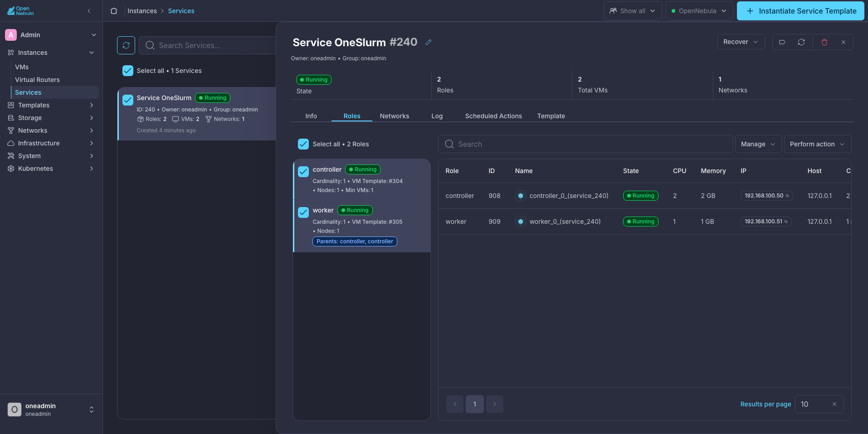This screenshot has width=868, height=434.
Task: Click the VM icon next to worker_0_(service_240)
Action: pyautogui.click(x=521, y=222)
